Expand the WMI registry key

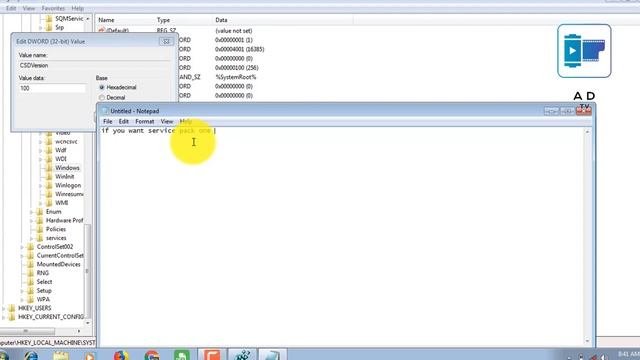(x=40, y=203)
